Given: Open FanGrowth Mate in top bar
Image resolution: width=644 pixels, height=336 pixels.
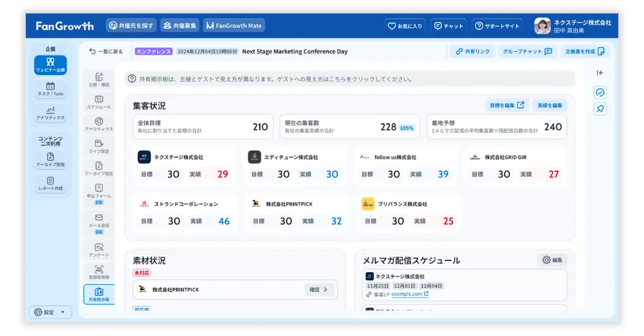Looking at the screenshot, I should 234,25.
